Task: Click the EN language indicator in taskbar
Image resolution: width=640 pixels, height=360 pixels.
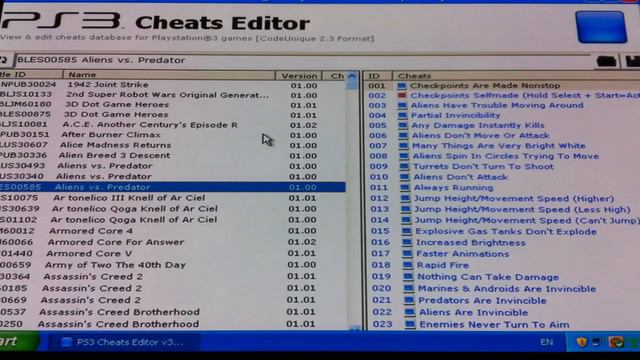Action: (547, 342)
